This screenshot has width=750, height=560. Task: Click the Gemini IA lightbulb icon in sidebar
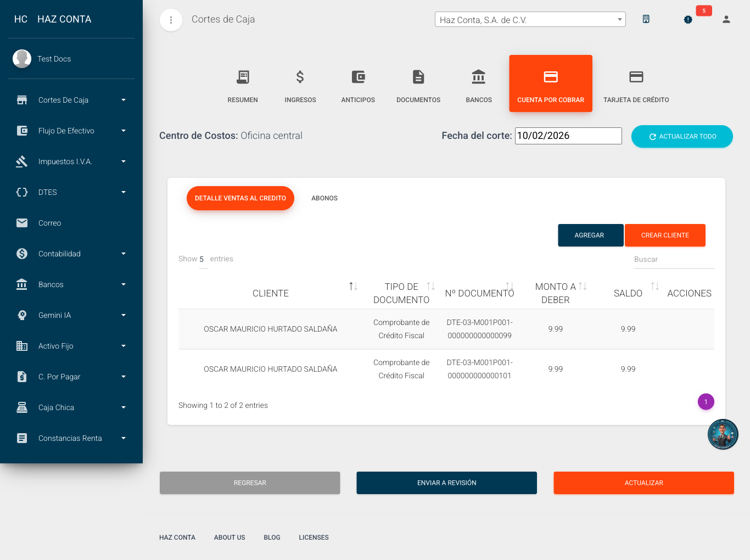21,315
